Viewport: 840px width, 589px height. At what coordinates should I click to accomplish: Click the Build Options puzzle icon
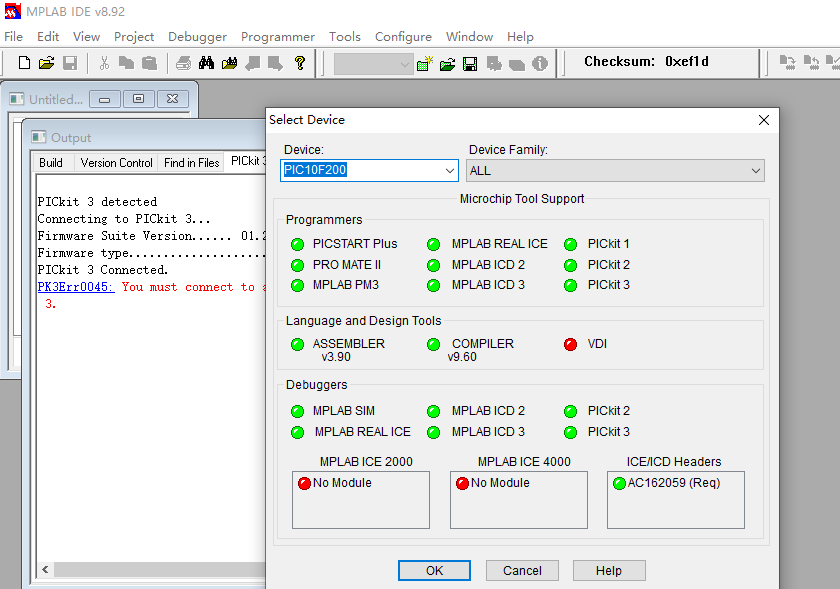click(493, 64)
